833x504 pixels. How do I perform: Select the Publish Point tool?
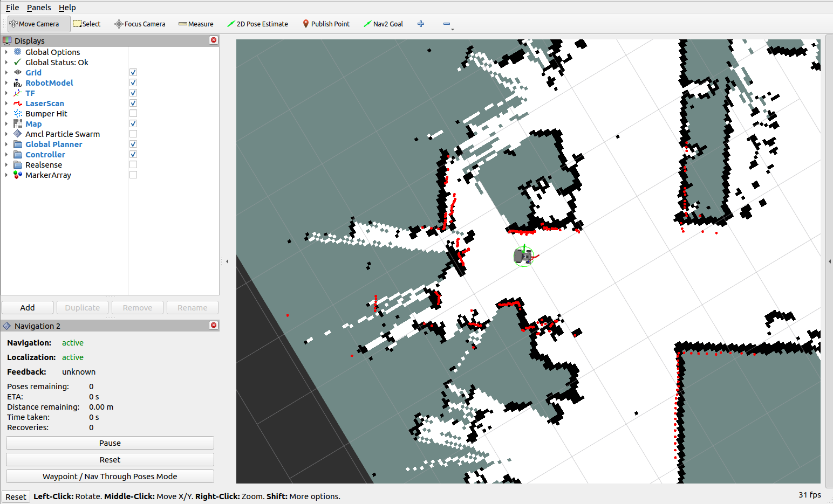326,24
